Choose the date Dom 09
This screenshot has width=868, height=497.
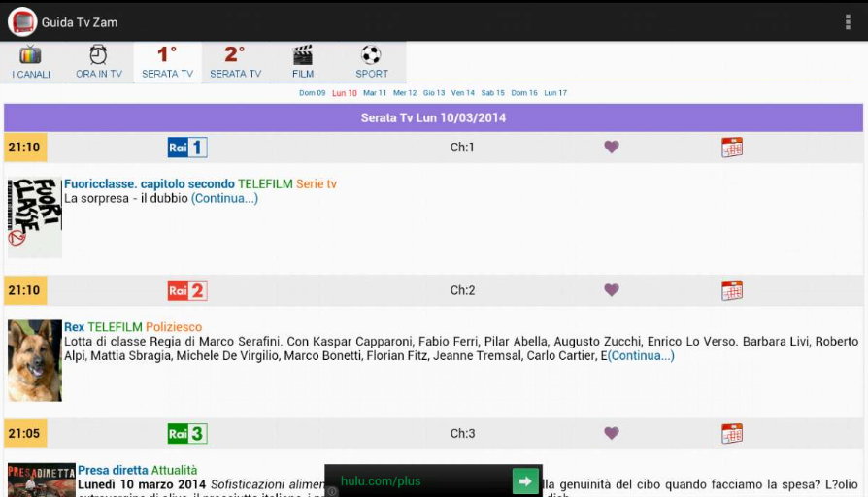313,93
